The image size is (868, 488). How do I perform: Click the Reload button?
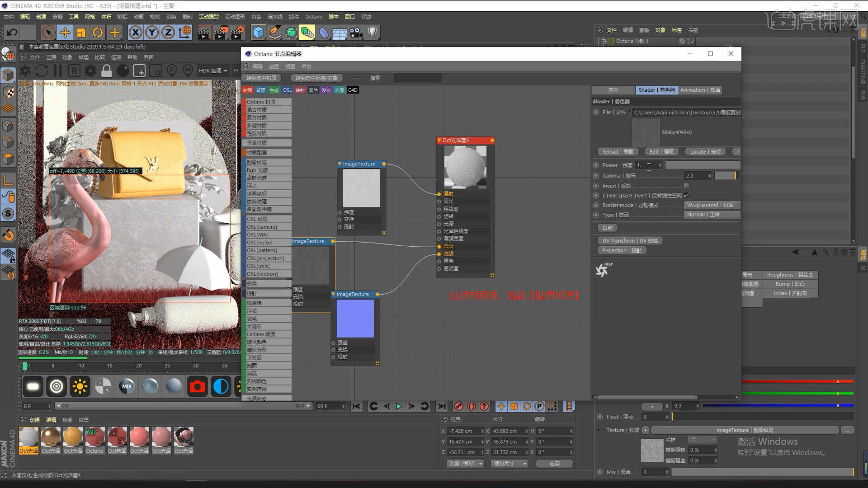coord(617,152)
